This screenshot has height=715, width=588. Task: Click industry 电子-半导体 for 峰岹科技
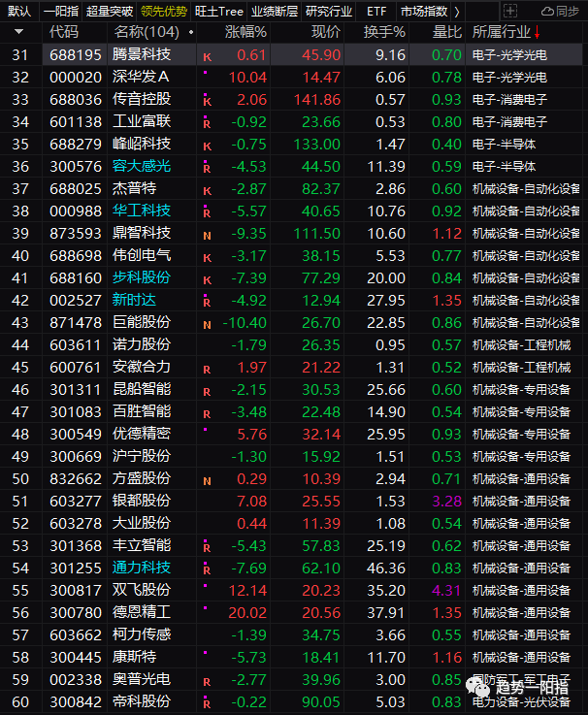coord(504,145)
